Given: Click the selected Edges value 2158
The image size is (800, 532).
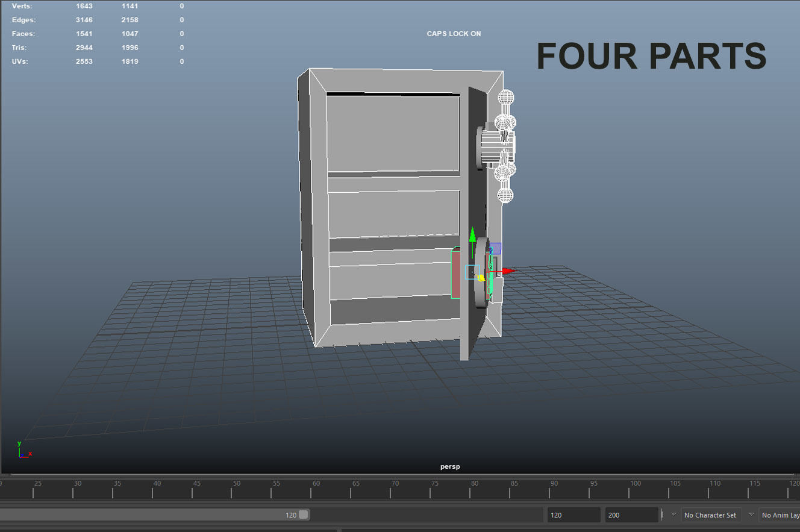Looking at the screenshot, I should pos(130,20).
